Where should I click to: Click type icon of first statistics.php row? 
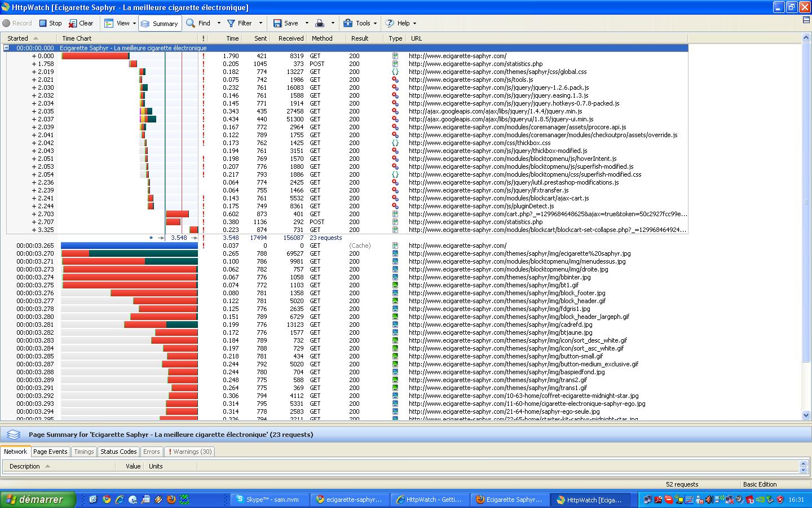395,64
